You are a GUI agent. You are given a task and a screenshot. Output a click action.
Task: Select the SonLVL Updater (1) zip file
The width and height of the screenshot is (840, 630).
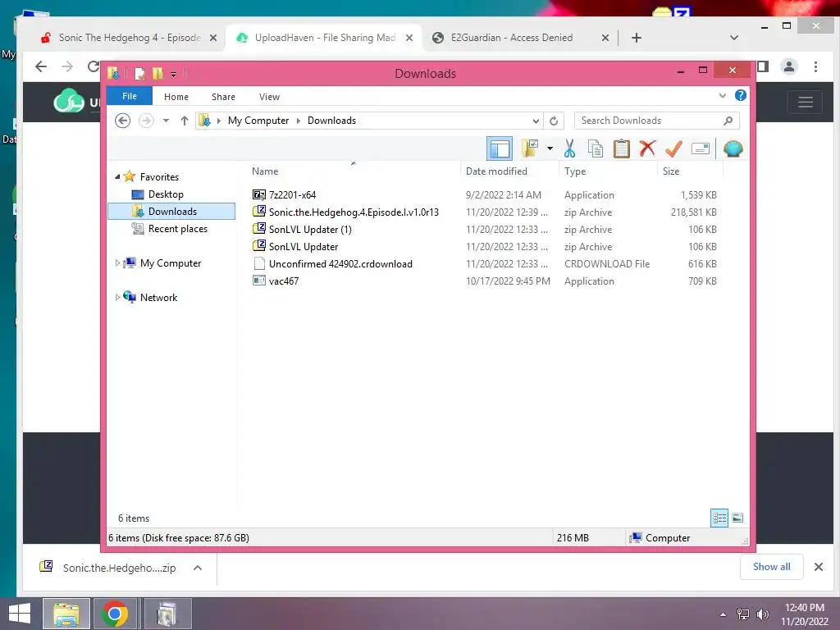310,230
